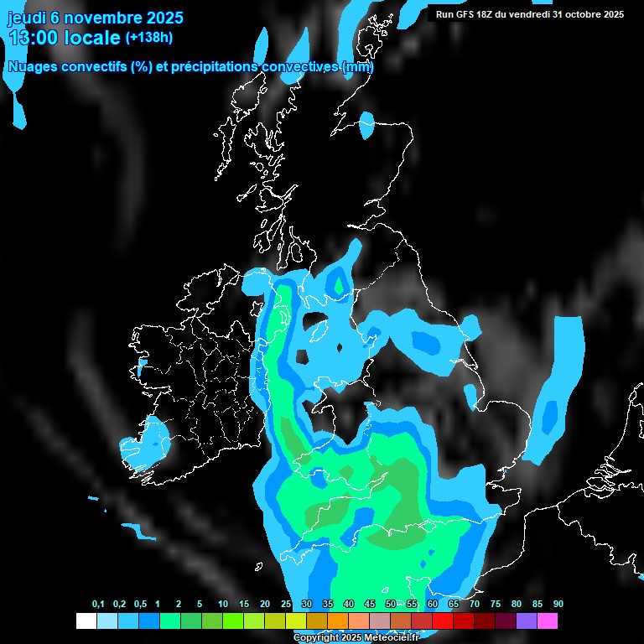
Task: Click the bright red swatch after 60
Action: (443, 621)
